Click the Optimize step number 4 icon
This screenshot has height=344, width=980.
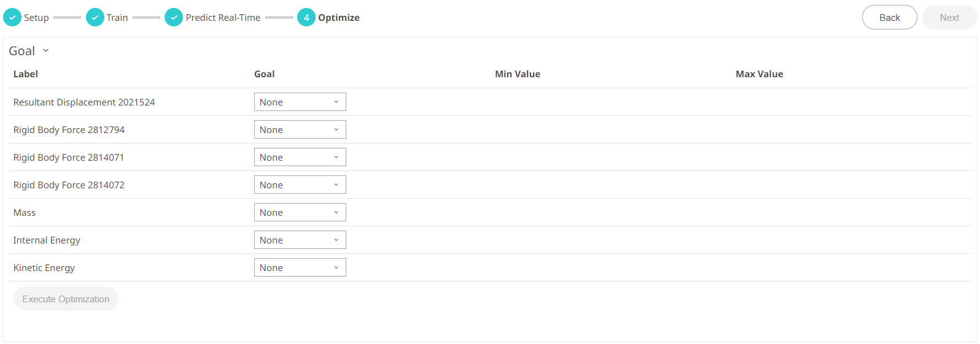(306, 18)
